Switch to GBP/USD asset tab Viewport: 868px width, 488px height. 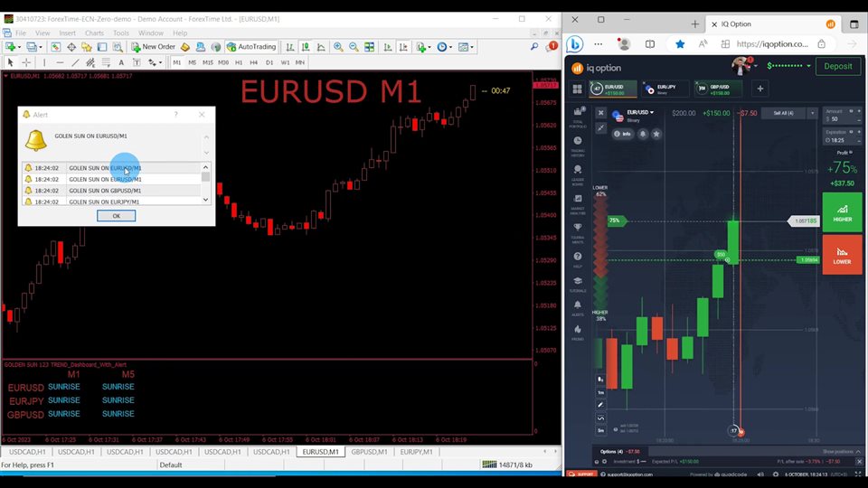(718, 89)
